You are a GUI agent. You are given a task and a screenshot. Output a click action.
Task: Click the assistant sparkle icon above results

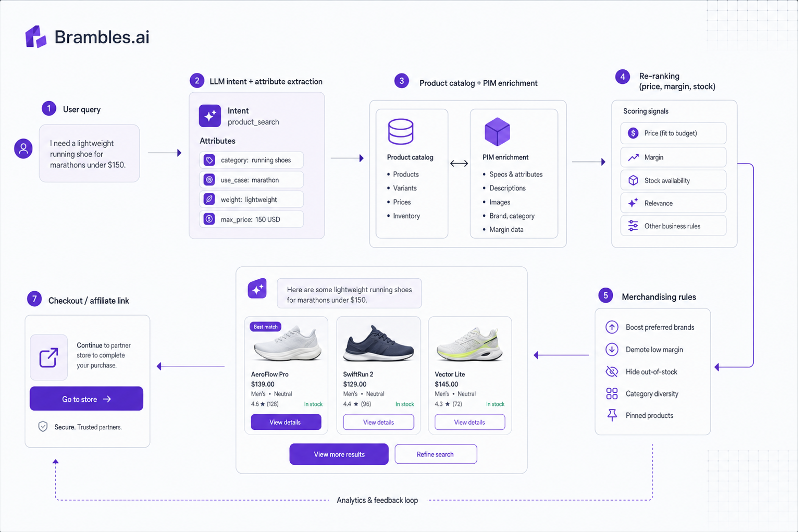tap(257, 289)
